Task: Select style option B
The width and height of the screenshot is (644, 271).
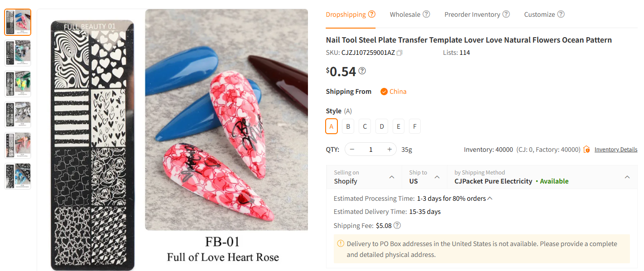Action: pyautogui.click(x=348, y=126)
